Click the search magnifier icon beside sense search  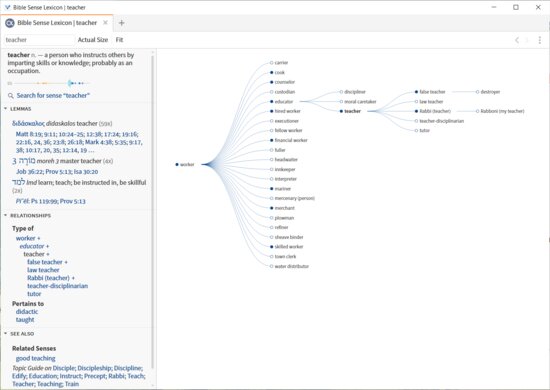coord(11,96)
